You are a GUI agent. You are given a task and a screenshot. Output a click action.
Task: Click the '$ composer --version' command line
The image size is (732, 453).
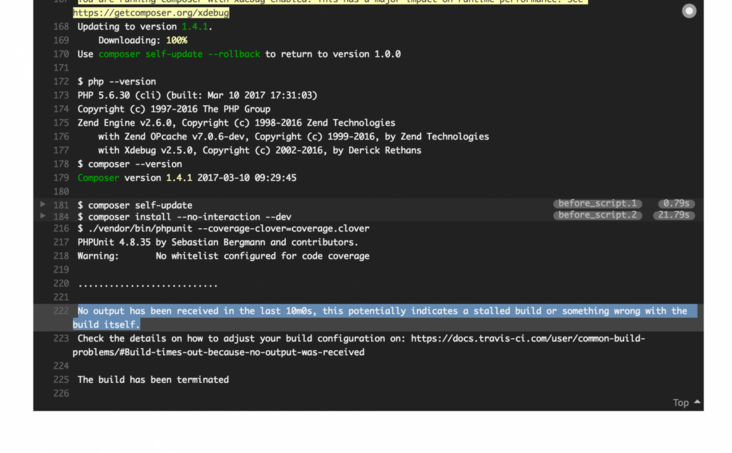tap(130, 164)
